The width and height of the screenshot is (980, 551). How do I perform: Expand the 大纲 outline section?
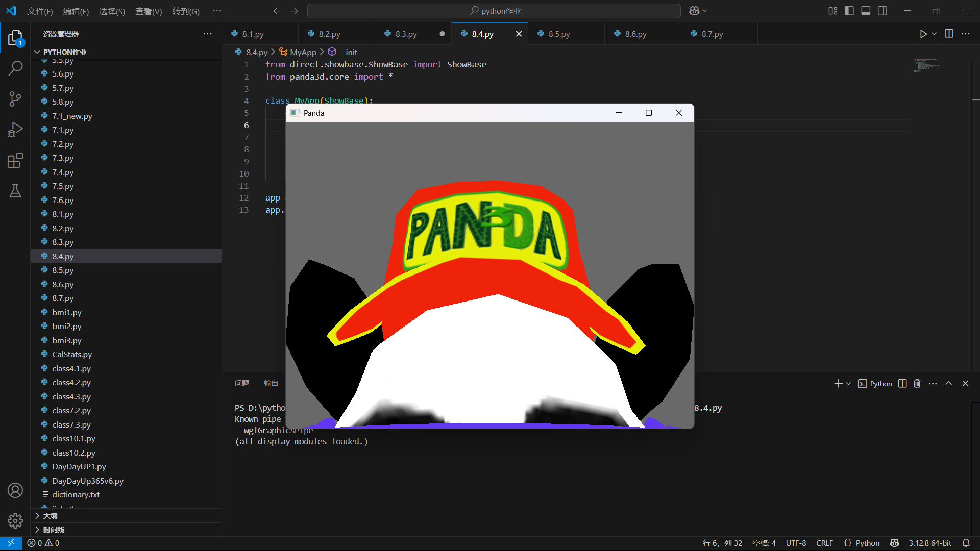coord(50,516)
